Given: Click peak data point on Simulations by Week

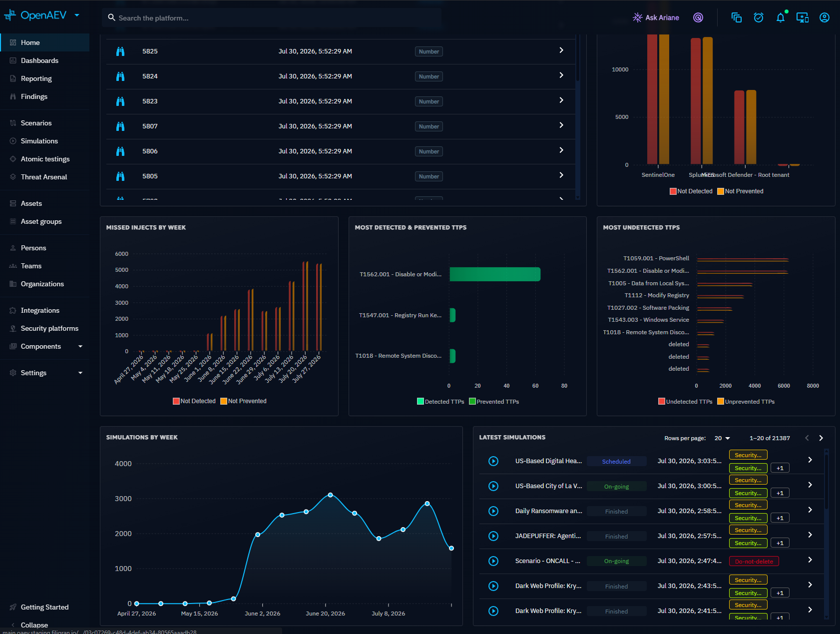Looking at the screenshot, I should (331, 495).
